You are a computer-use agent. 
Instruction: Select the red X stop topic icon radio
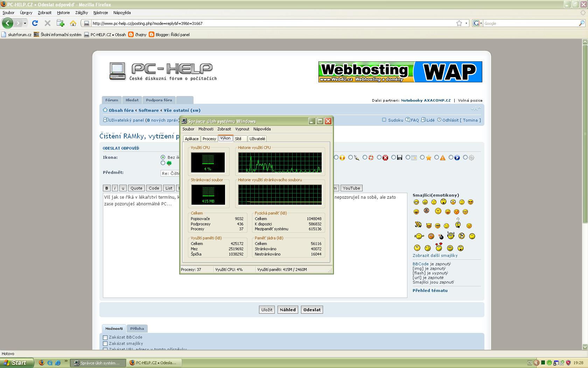click(x=379, y=157)
